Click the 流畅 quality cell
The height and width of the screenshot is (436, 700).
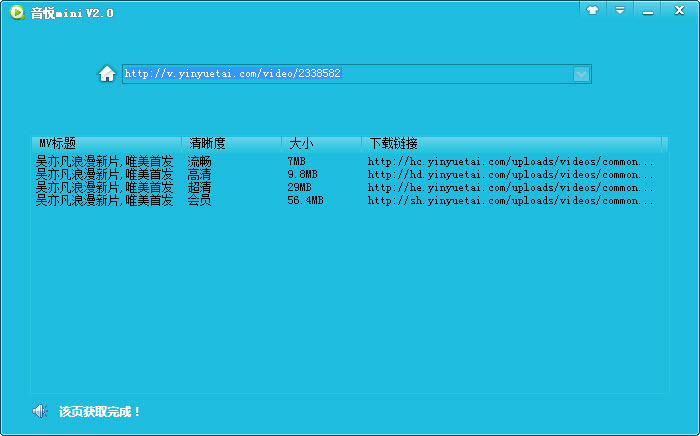click(x=199, y=161)
